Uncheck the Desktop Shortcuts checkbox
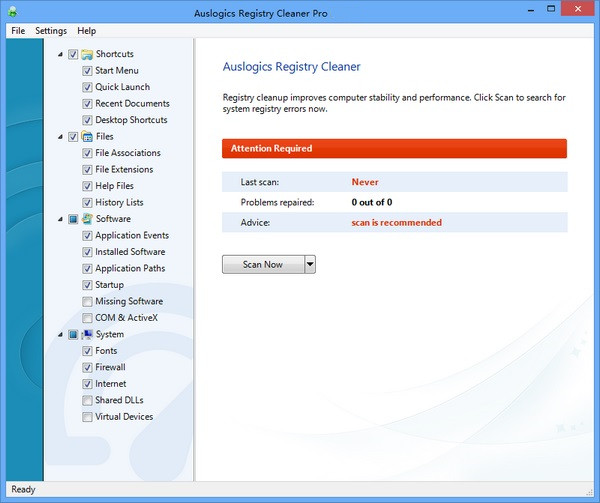Image resolution: width=600 pixels, height=503 pixels. (87, 120)
